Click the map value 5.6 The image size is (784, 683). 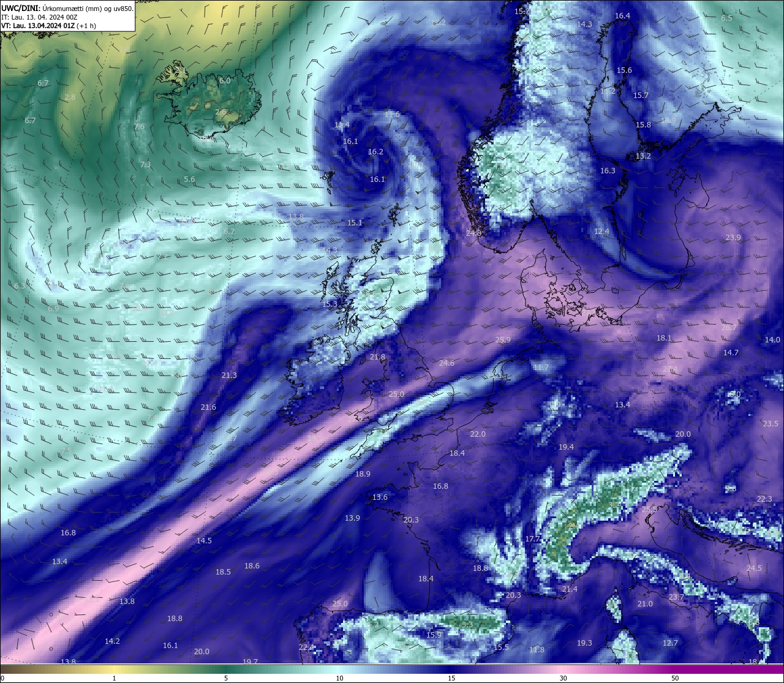[x=189, y=179]
